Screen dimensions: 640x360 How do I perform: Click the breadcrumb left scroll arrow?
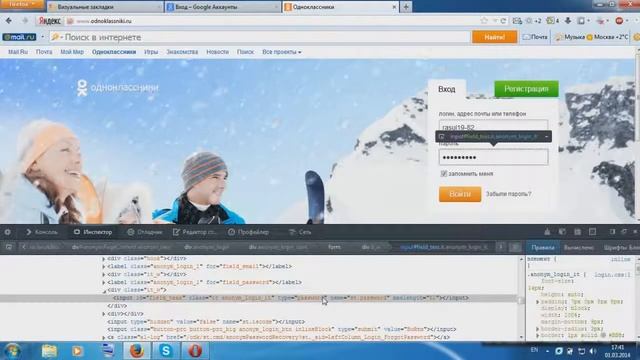pos(24,247)
